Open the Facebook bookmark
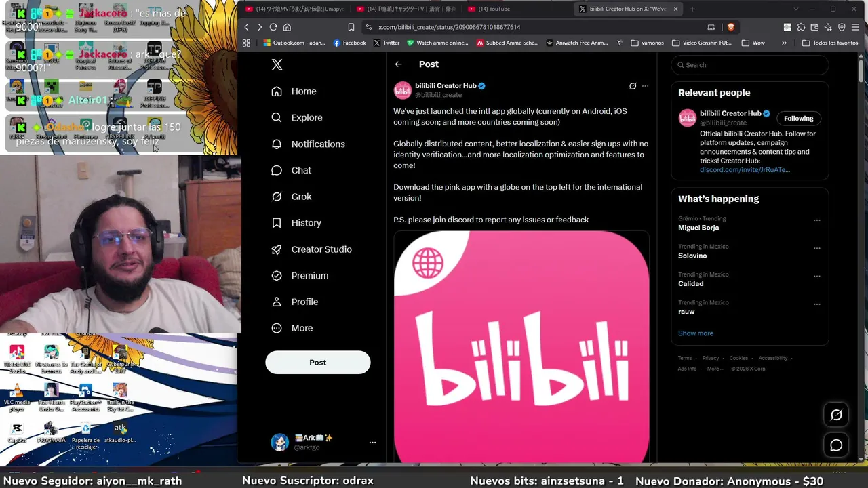Viewport: 868px width, 488px height. pyautogui.click(x=349, y=43)
